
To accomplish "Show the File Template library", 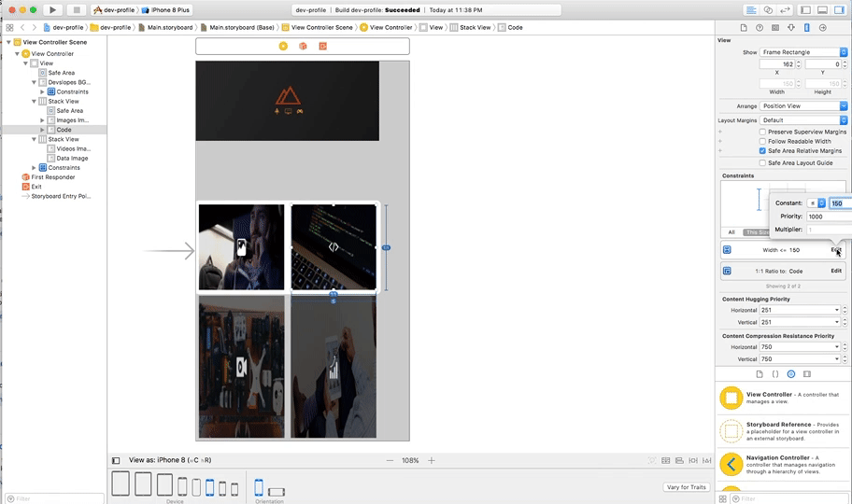I will point(760,374).
